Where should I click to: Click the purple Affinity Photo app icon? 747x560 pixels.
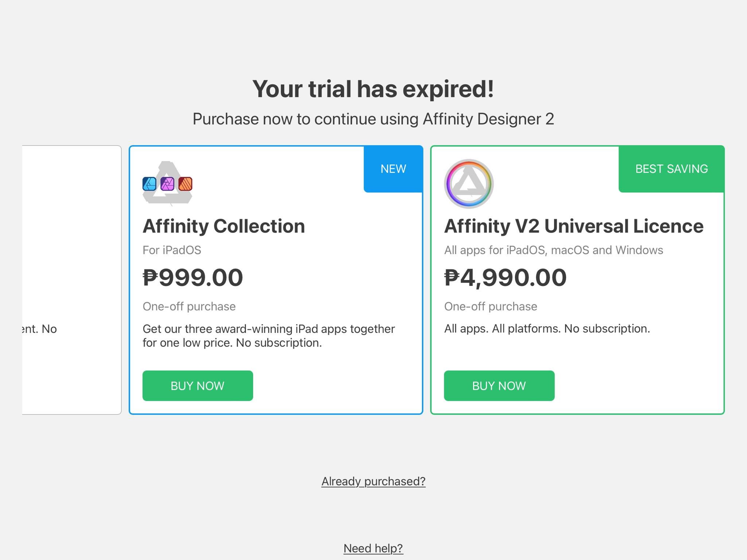[167, 184]
